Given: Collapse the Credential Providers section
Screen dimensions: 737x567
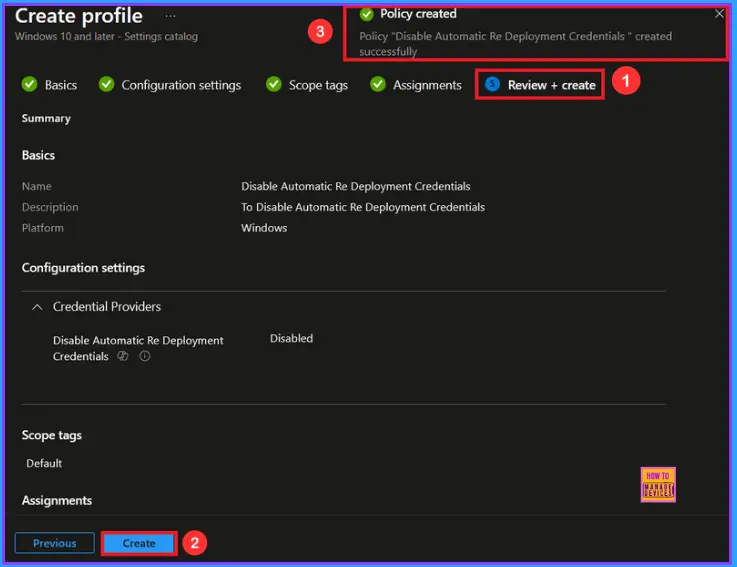Looking at the screenshot, I should pyautogui.click(x=37, y=307).
